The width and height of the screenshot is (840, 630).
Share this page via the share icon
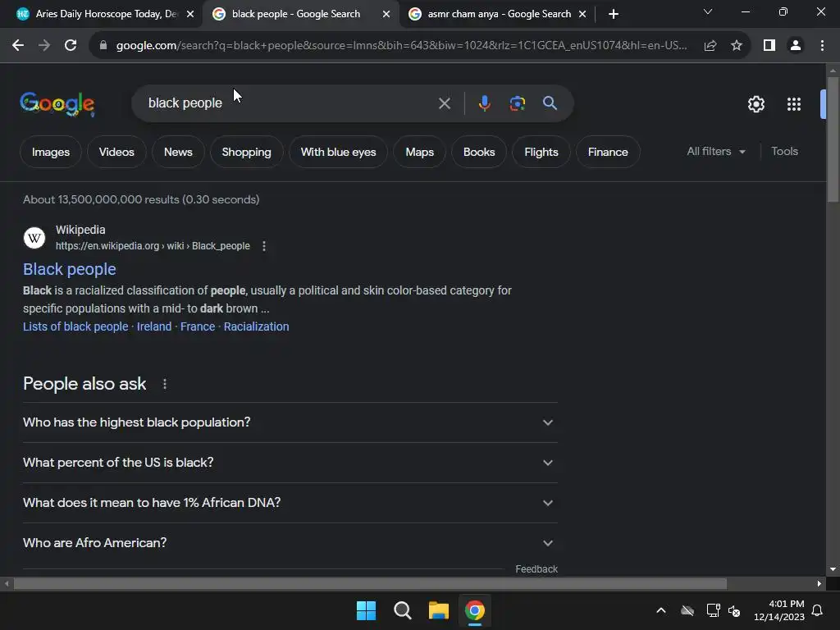[x=710, y=46]
